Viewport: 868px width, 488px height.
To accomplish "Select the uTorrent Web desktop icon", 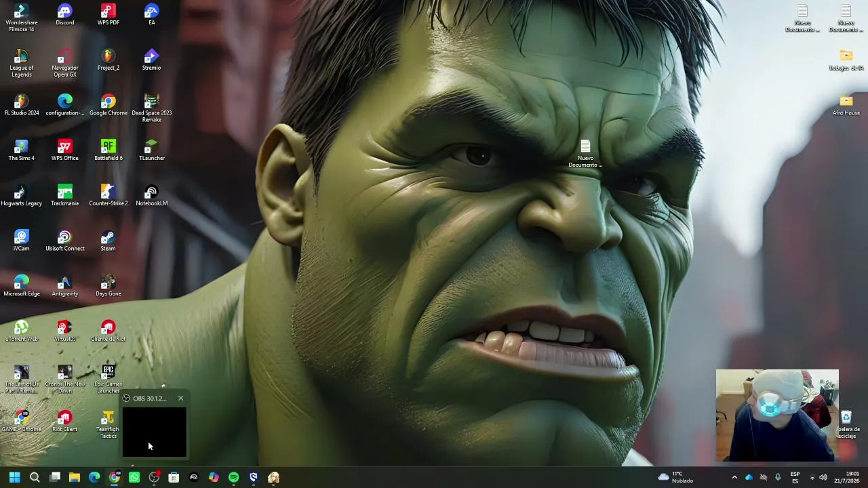I will 21,331.
